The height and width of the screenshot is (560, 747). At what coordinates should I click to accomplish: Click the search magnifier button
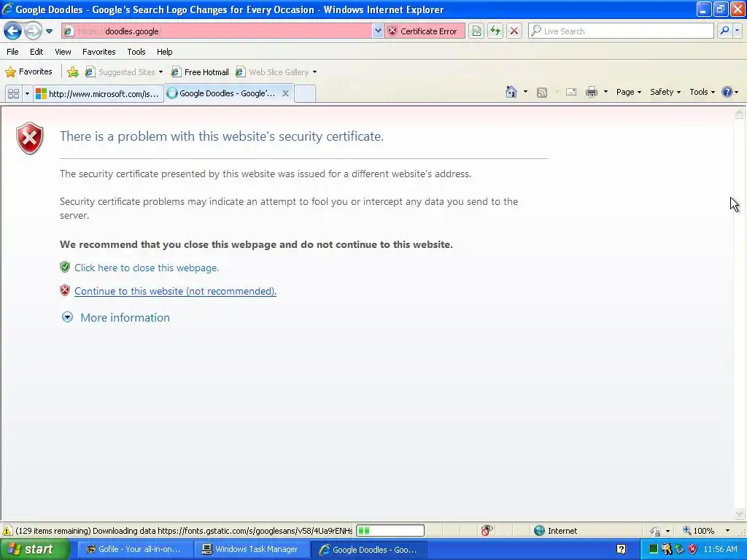(x=724, y=31)
